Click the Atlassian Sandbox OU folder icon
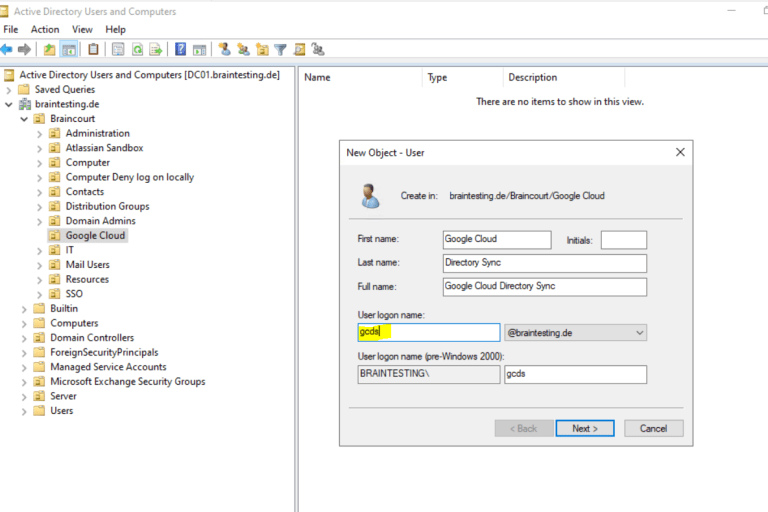 (55, 147)
